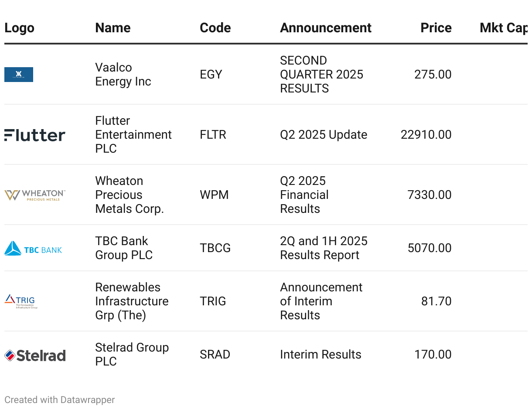The image size is (532, 410).
Task: Click the TBC Bank logo
Action: pyautogui.click(x=33, y=248)
